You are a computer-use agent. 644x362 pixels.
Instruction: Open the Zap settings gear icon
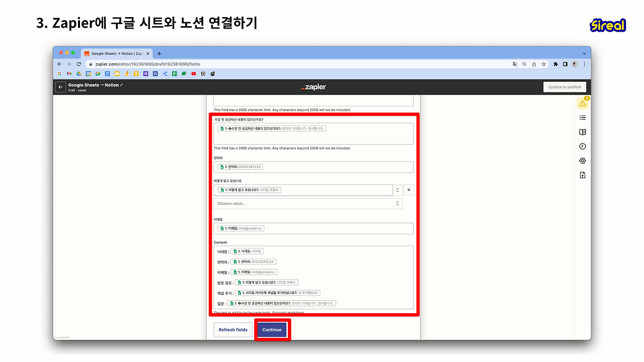pos(583,161)
